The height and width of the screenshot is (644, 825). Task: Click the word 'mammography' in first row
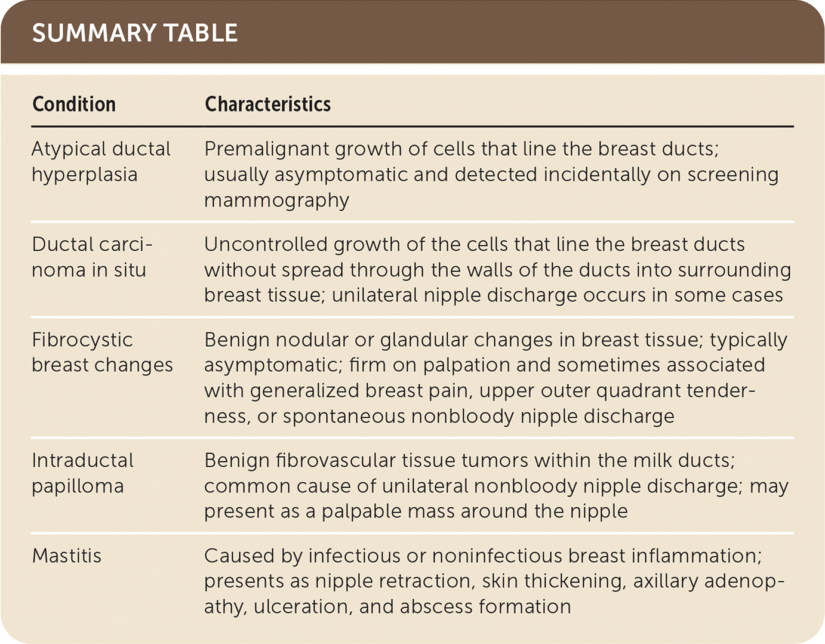(276, 200)
